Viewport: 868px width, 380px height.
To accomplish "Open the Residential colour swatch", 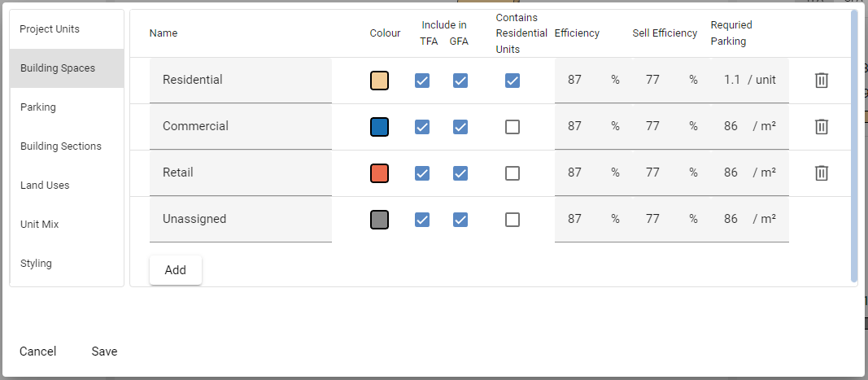I will (x=379, y=81).
